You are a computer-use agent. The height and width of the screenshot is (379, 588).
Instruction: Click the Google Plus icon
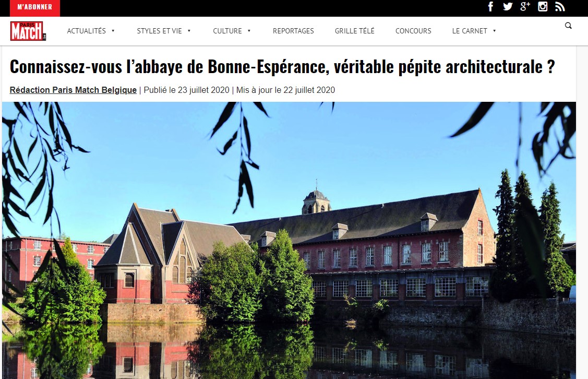point(525,6)
